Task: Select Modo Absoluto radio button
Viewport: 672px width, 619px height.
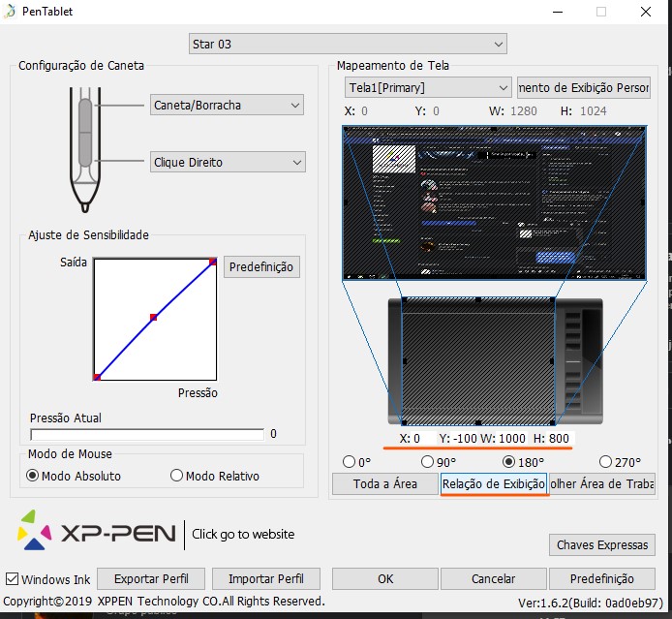Action: [33, 476]
